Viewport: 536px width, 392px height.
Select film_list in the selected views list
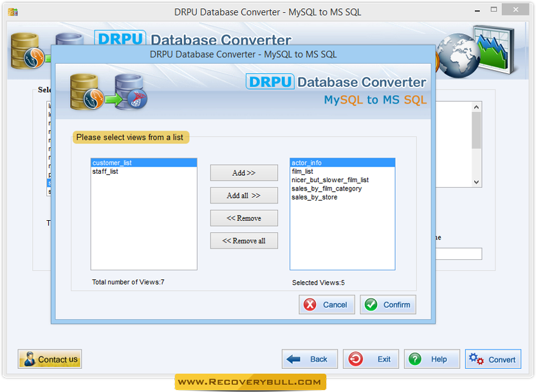click(x=342, y=171)
